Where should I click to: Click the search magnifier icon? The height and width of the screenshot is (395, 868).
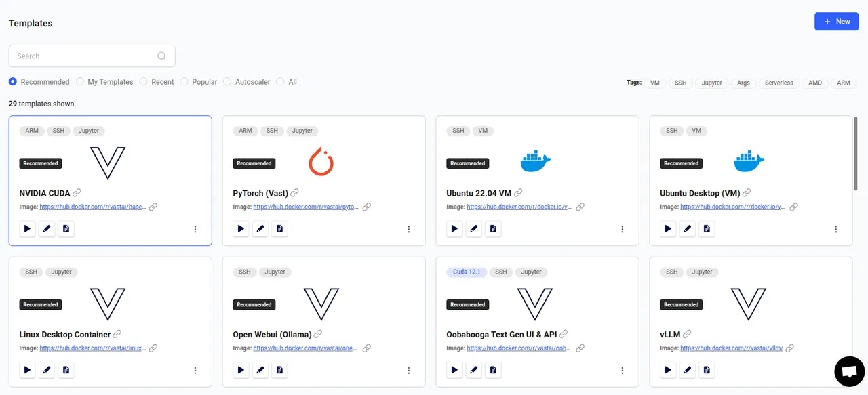(x=161, y=56)
